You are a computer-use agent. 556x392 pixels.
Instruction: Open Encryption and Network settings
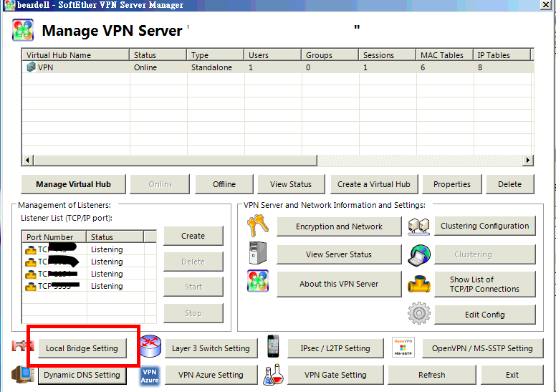click(340, 226)
